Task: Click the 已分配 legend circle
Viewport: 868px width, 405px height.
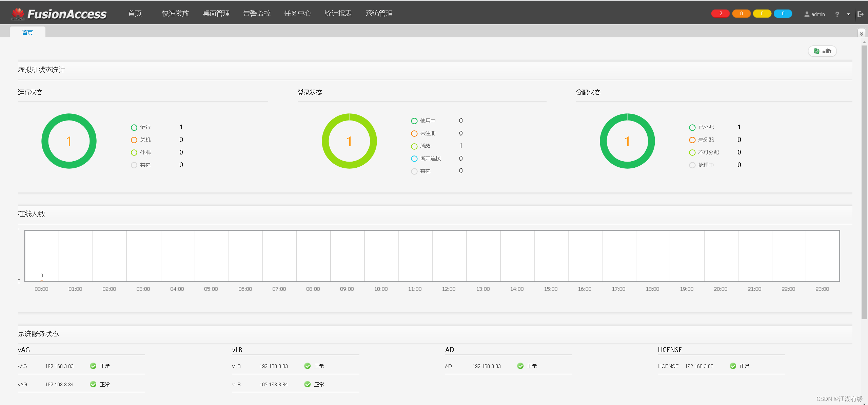Action: (692, 127)
